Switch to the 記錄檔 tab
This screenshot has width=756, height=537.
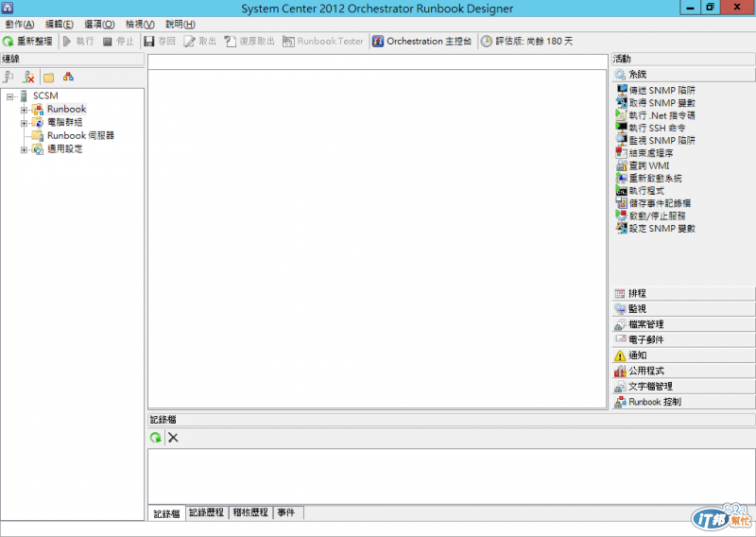(167, 513)
